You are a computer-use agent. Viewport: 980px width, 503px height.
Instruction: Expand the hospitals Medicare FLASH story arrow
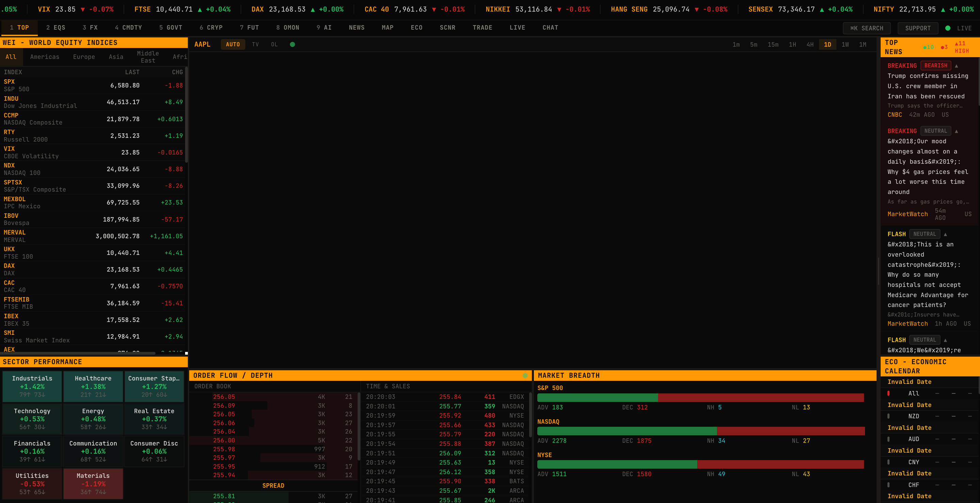click(945, 234)
